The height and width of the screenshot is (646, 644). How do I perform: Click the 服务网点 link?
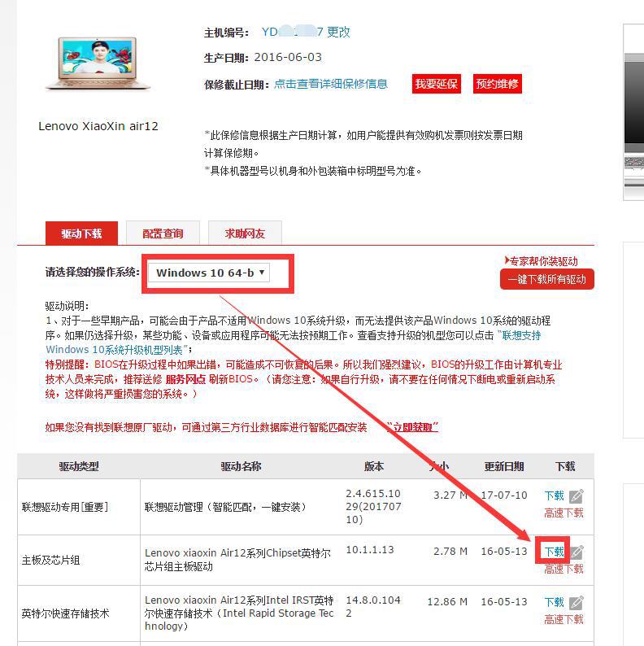pos(185,379)
